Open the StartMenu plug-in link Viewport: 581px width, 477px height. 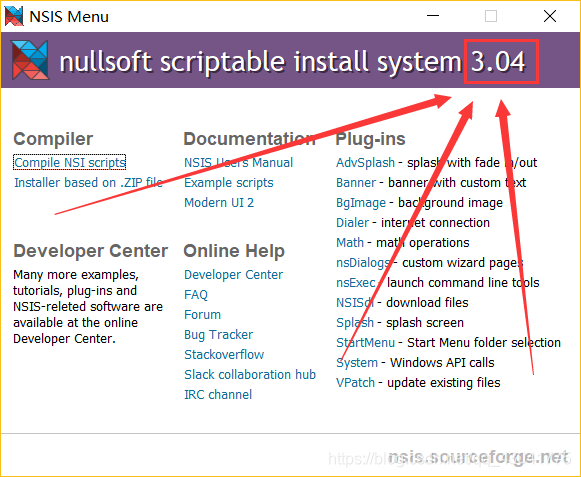point(365,342)
